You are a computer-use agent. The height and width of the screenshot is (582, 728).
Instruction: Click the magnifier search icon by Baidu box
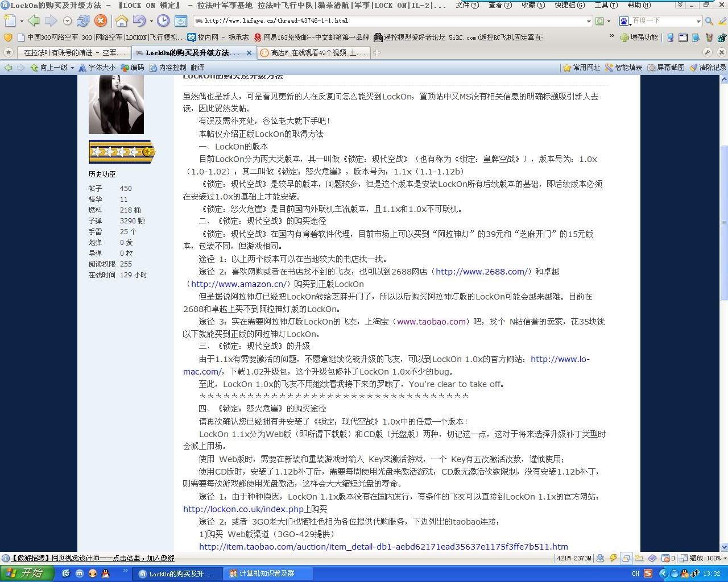point(709,21)
